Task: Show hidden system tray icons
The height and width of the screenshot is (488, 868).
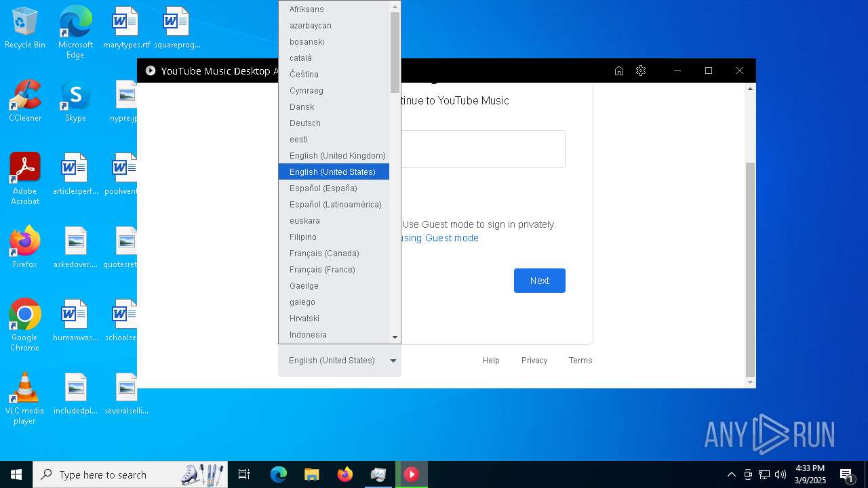Action: tap(731, 474)
